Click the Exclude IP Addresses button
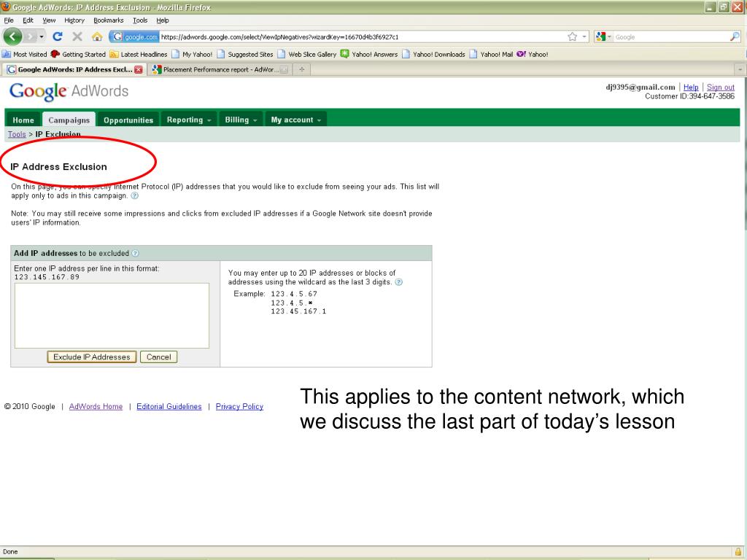The width and height of the screenshot is (747, 560). pos(91,357)
